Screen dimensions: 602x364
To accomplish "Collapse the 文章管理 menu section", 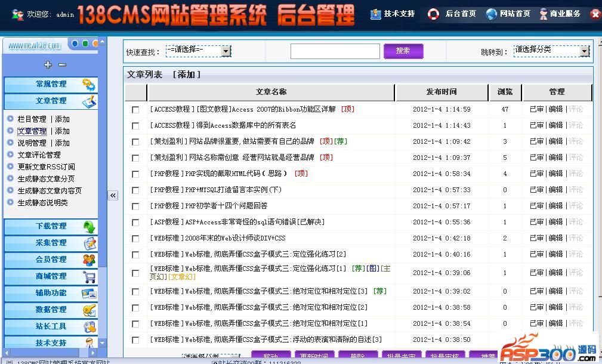I will [51, 101].
